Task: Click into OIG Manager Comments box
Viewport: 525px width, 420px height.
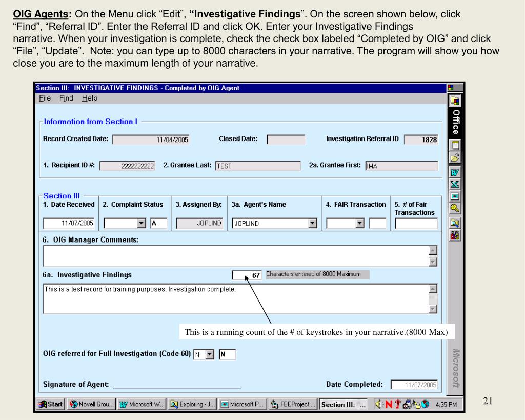Action: click(236, 256)
